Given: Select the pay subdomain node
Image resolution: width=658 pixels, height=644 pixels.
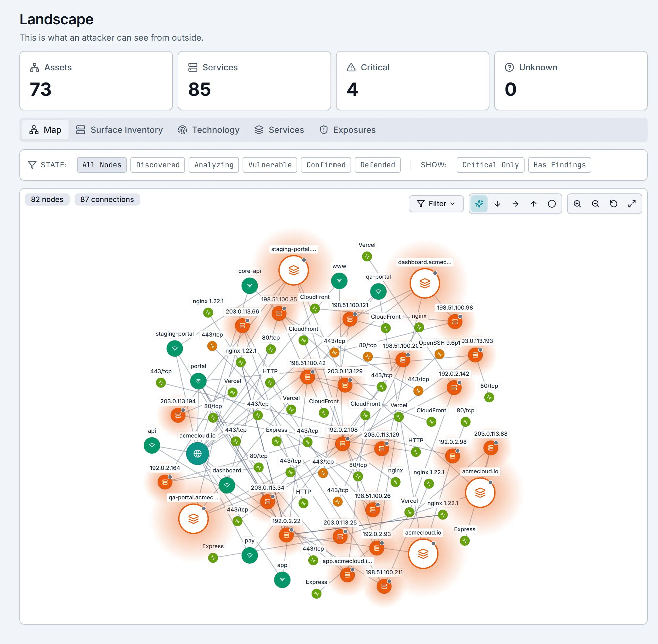Looking at the screenshot, I should point(250,555).
